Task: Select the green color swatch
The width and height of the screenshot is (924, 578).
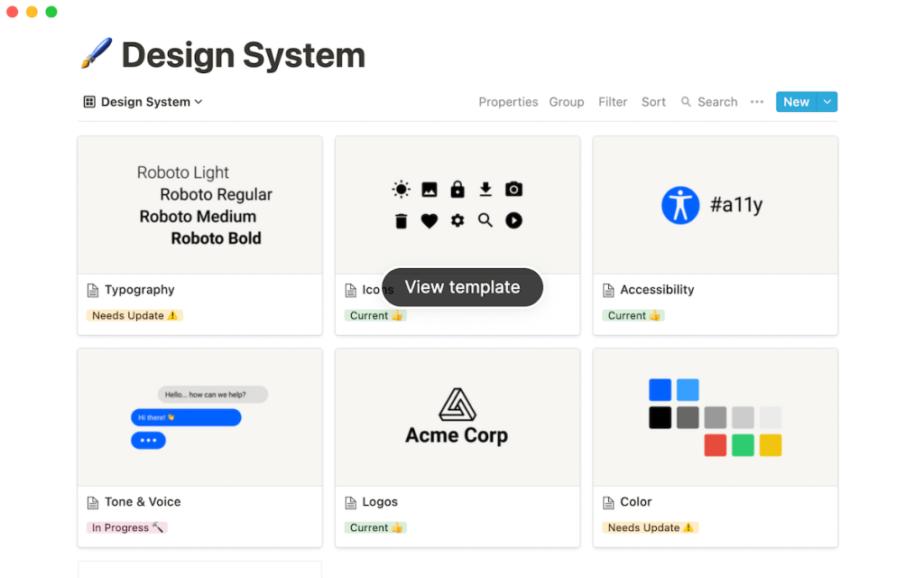Action: pos(743,445)
